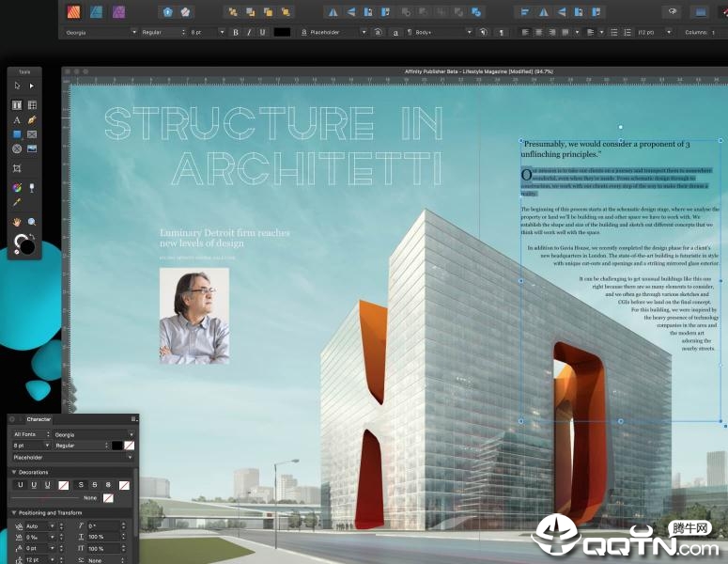Click the bulleted list icon

click(x=613, y=32)
